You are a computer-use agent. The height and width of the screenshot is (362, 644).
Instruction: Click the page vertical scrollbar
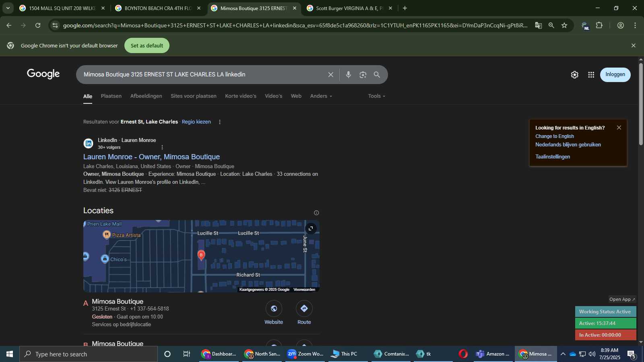click(641, 104)
